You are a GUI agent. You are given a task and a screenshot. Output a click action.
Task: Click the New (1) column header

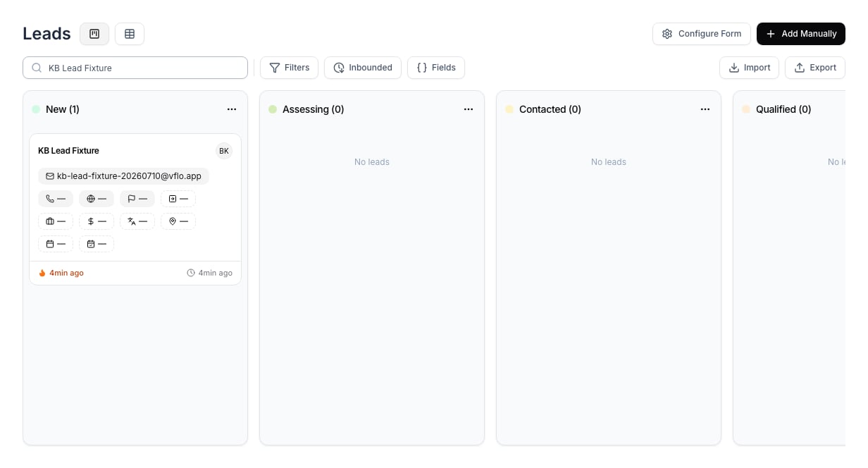tap(63, 109)
